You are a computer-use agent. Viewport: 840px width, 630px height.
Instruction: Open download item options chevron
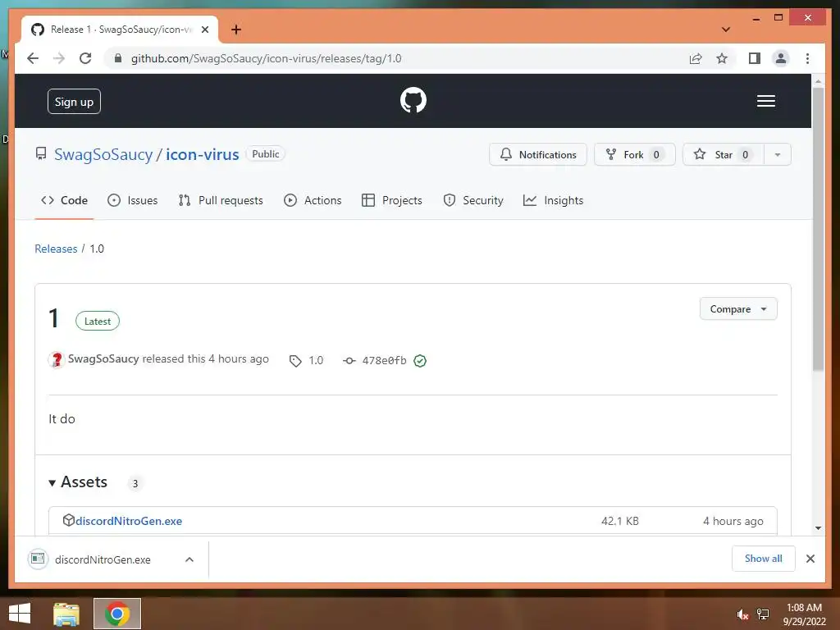pyautogui.click(x=189, y=559)
